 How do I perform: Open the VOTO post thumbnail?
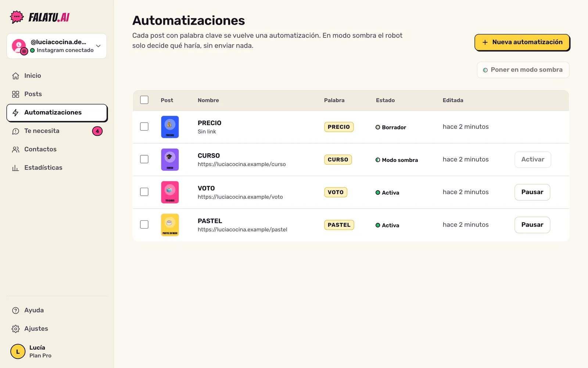point(170,192)
